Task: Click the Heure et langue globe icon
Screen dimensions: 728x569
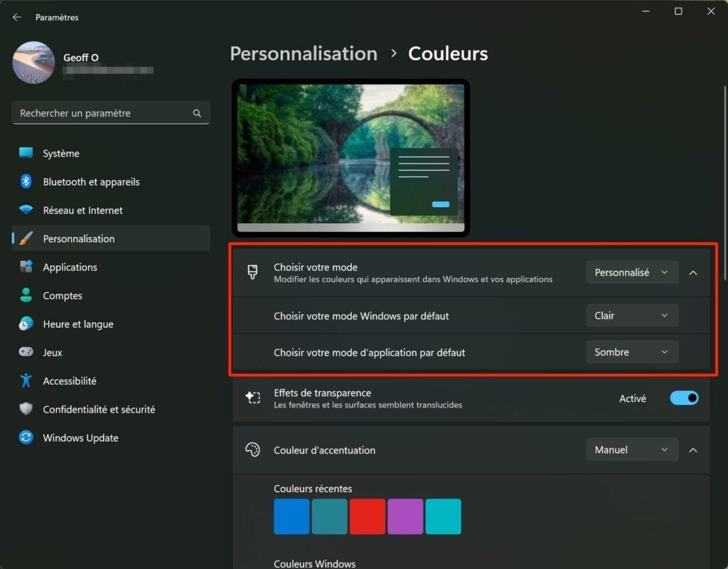Action: (x=26, y=324)
